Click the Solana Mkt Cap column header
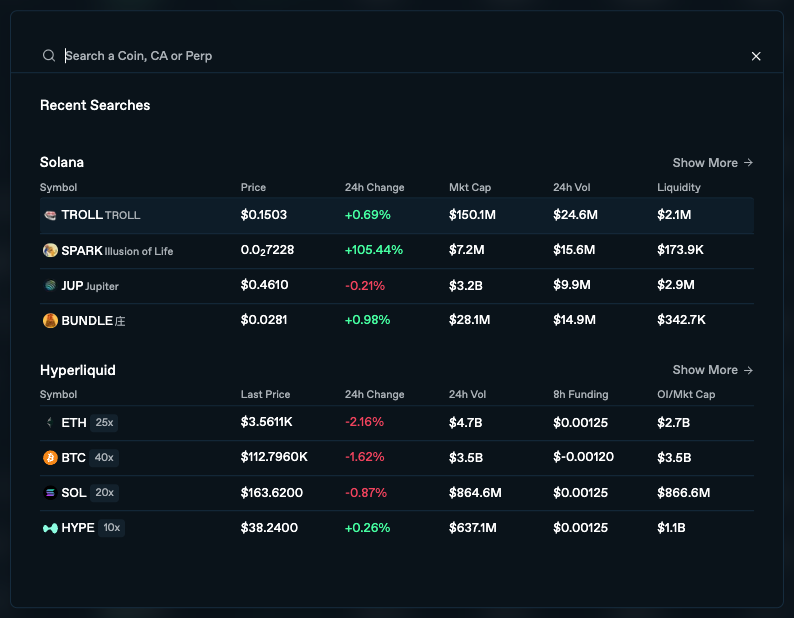The height and width of the screenshot is (618, 794). pyautogui.click(x=470, y=187)
